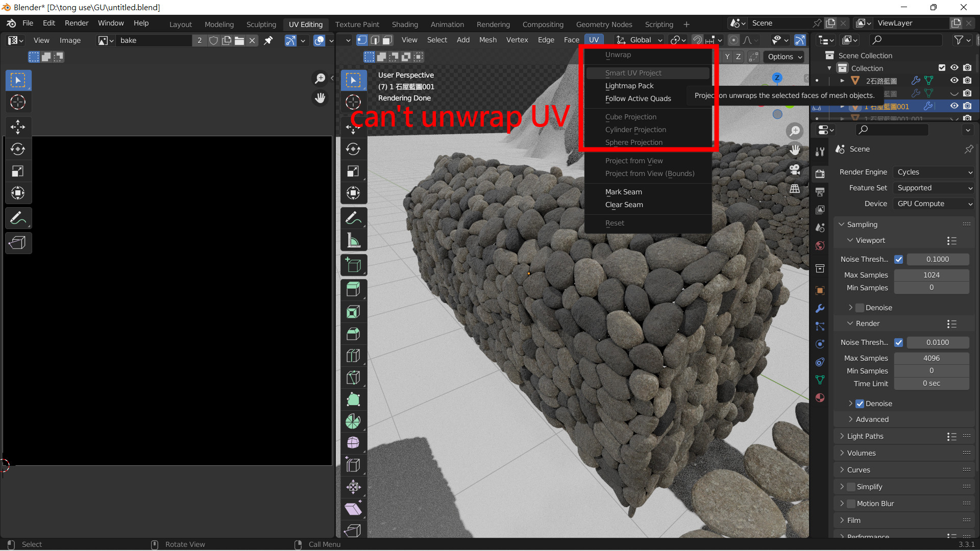Viewport: 980px width, 551px height.
Task: Open the Image menu in UV editor header
Action: [x=70, y=40]
